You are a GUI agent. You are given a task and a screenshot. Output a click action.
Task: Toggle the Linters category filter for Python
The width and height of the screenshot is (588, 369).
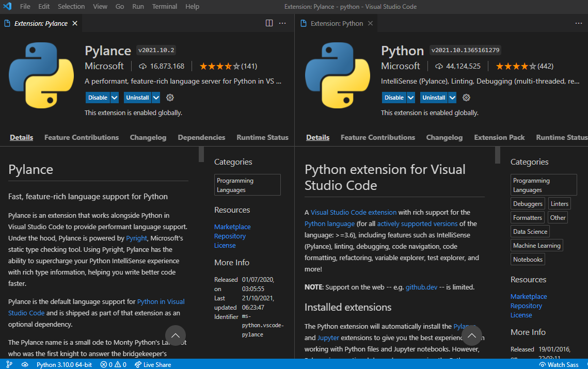point(559,203)
